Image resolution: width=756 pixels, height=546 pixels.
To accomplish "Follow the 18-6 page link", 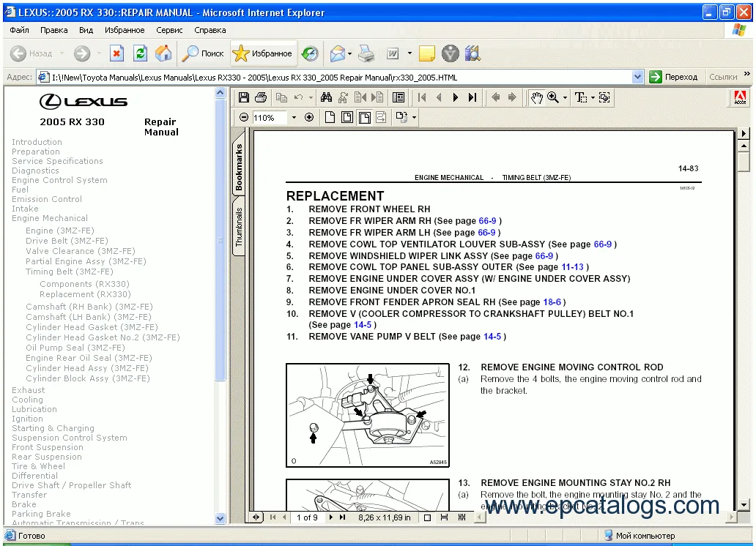I will 552,302.
